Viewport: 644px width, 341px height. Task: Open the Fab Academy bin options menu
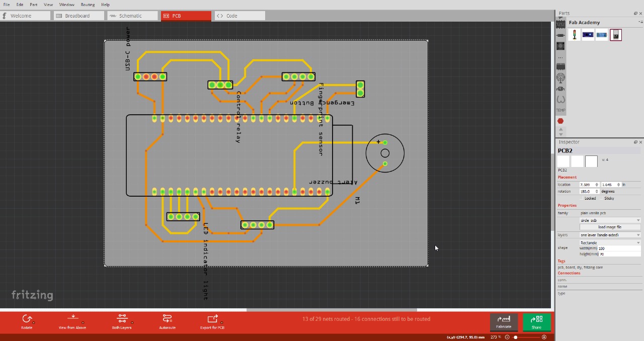640,22
